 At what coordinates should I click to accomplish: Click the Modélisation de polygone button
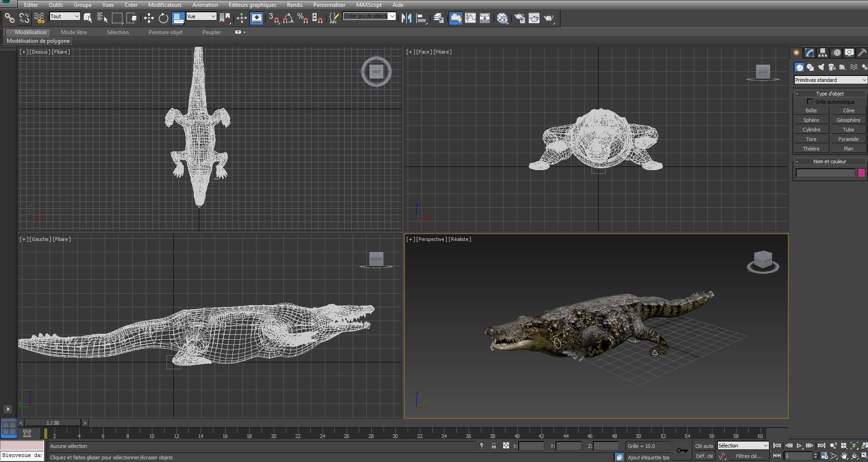(x=38, y=41)
